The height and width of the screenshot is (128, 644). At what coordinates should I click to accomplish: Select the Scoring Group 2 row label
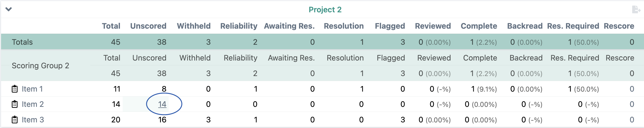tap(40, 66)
